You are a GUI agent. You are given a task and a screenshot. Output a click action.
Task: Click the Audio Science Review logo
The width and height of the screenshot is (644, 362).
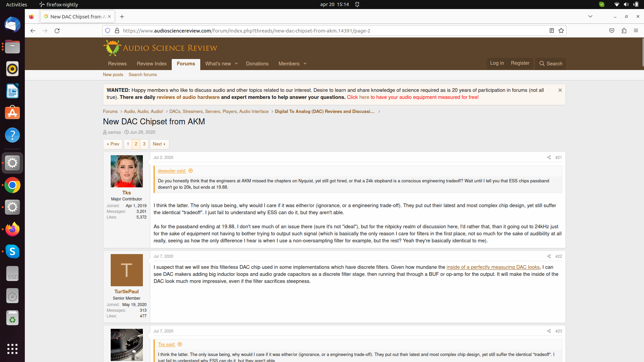[160, 48]
